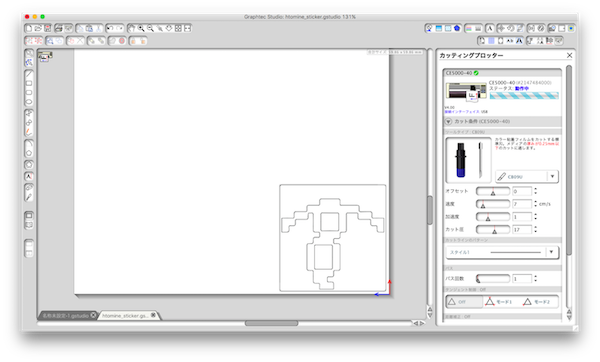Adjust the オフセット slider
This screenshot has width=600, height=362.
[x=493, y=191]
